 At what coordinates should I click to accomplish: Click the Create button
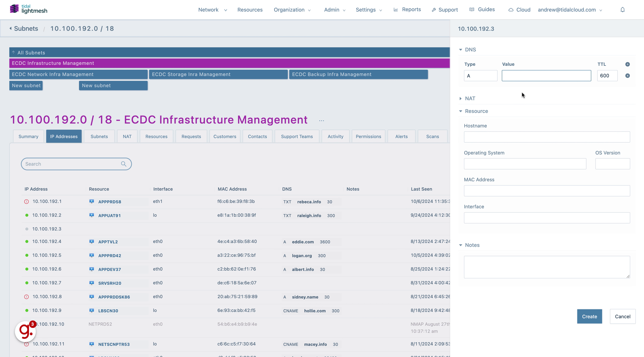589,317
